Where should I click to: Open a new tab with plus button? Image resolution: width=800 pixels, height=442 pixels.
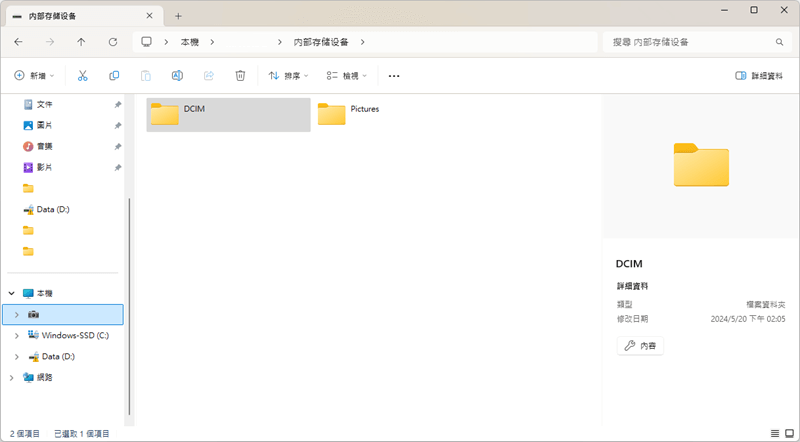click(x=178, y=16)
